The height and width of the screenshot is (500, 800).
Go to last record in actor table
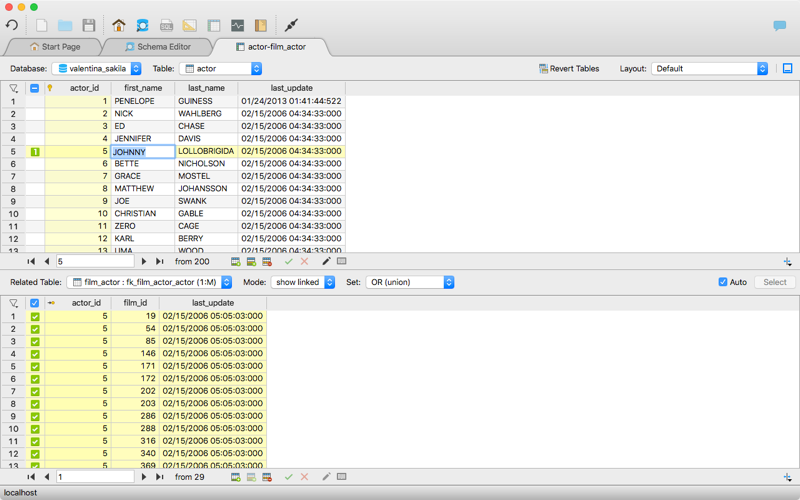coord(160,261)
